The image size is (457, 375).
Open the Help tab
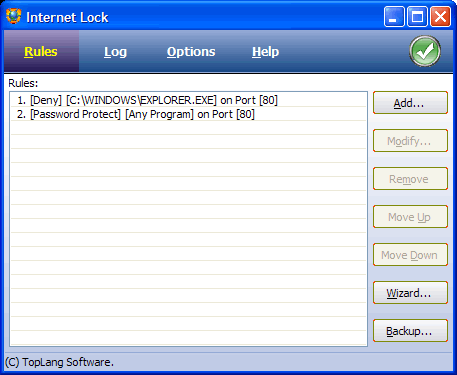coord(265,52)
